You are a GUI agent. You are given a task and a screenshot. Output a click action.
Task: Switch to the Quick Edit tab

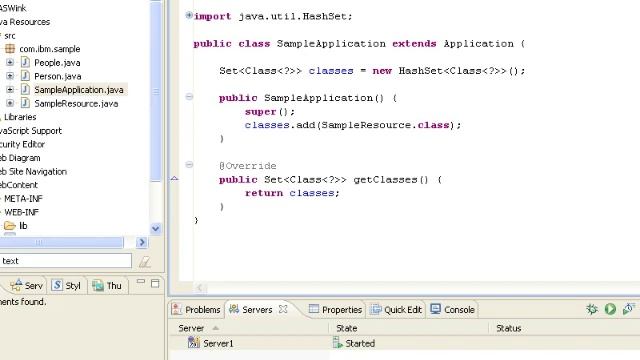(x=396, y=310)
